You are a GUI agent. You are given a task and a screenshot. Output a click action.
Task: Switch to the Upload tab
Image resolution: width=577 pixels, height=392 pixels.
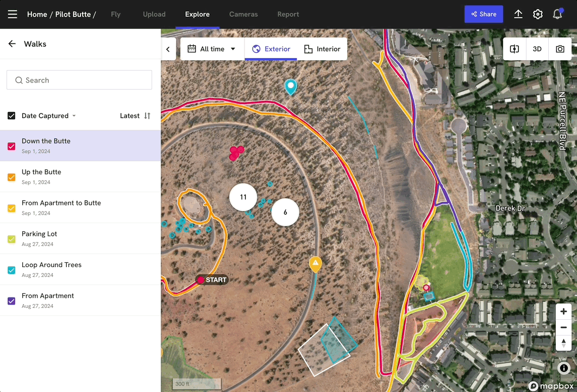pos(154,14)
